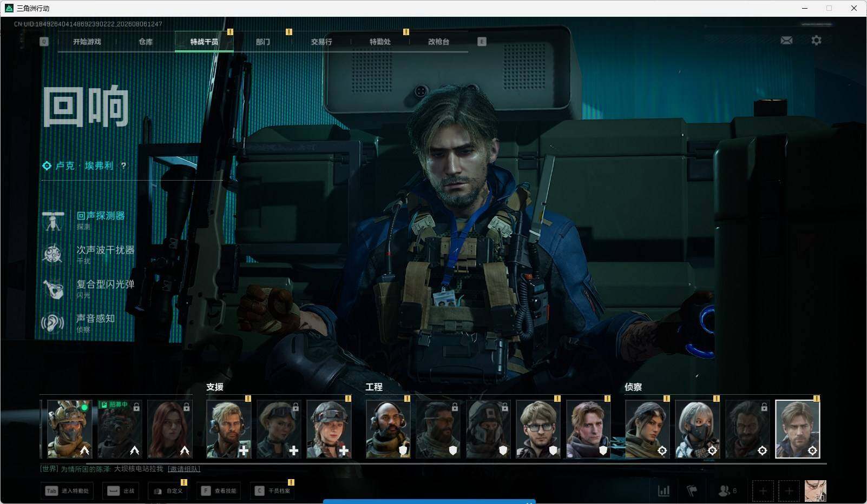Open the 开始游戏 tab
867x504 pixels.
tap(87, 42)
